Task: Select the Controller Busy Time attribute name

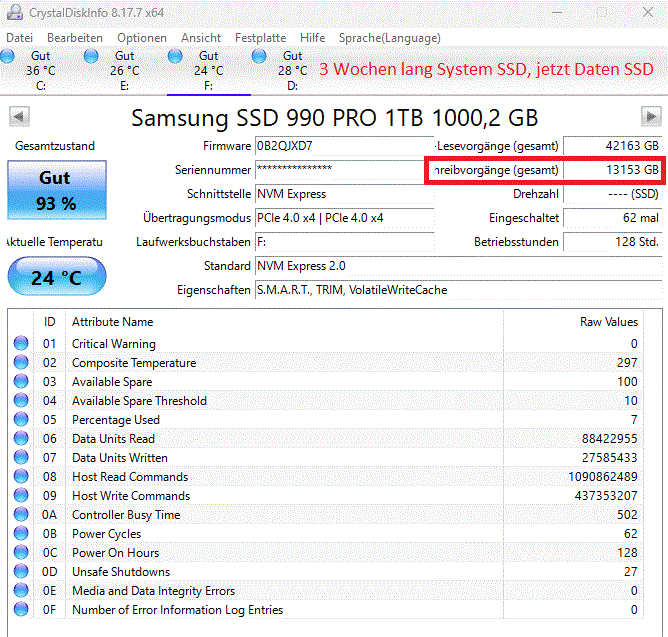Action: coord(126,515)
